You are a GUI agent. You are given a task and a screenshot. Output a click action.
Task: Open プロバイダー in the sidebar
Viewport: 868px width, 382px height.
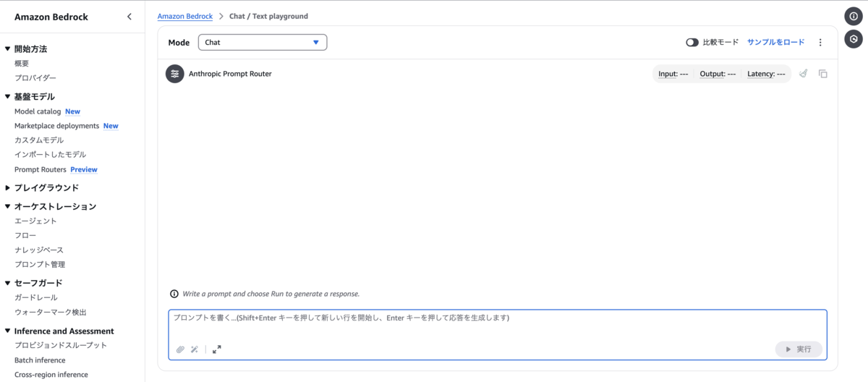pos(35,78)
